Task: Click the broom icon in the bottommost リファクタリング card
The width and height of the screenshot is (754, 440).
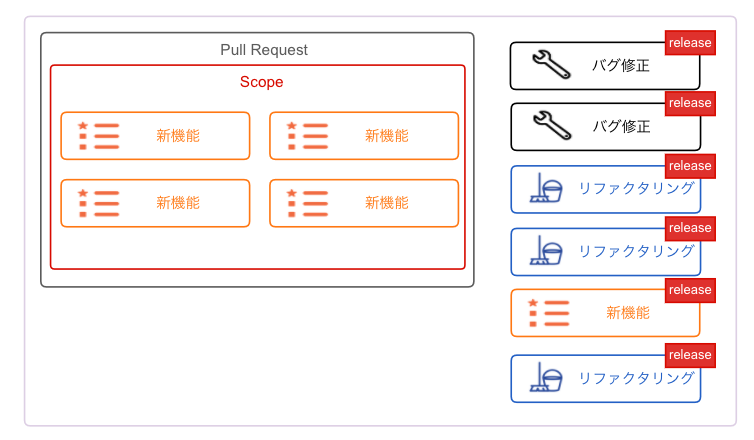Action: (x=546, y=377)
